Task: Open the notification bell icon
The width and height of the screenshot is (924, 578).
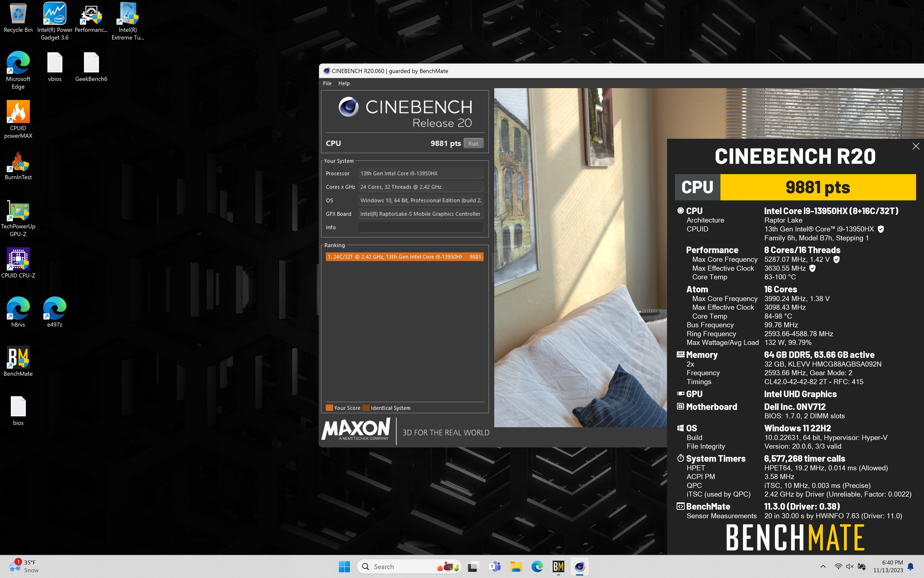Action: pyautogui.click(x=911, y=566)
